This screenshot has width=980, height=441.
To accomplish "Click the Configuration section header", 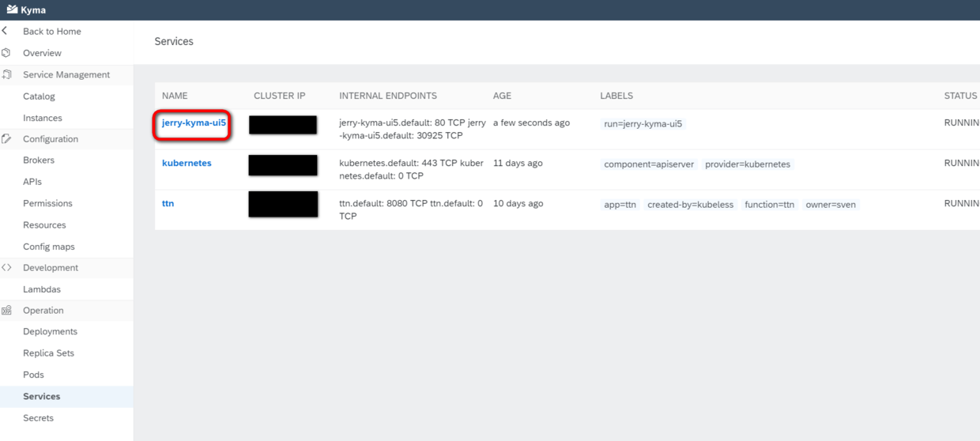I will [x=51, y=139].
